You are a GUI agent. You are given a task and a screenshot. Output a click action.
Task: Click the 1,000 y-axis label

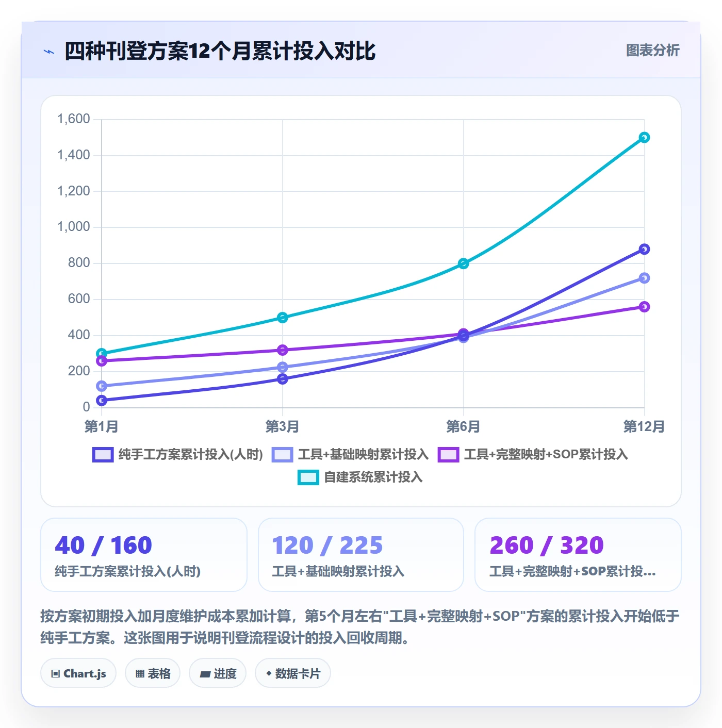pyautogui.click(x=73, y=227)
